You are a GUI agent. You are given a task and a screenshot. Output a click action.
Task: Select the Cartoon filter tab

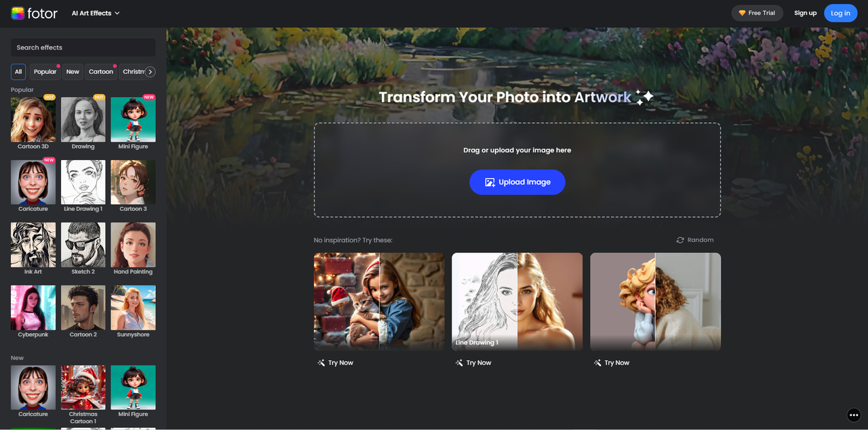[101, 71]
